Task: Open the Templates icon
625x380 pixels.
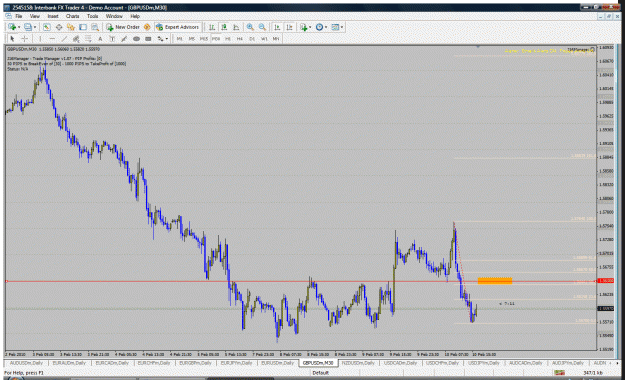Action: coord(335,27)
